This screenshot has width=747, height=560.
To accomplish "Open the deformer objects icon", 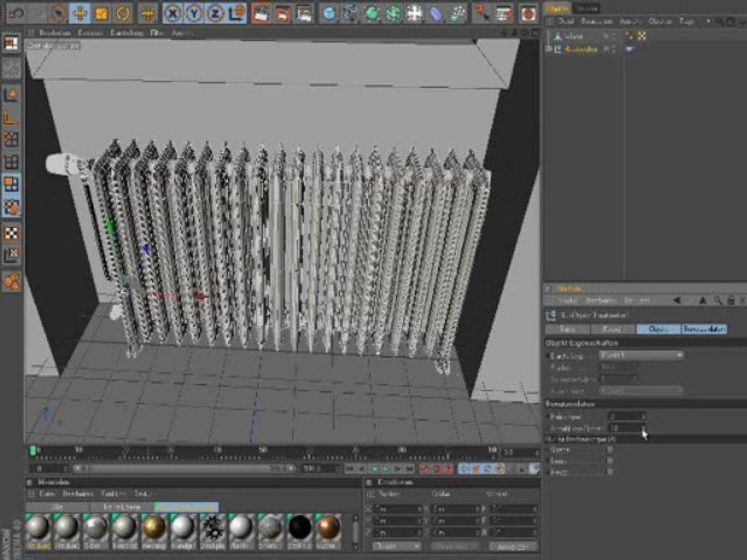I will coord(437,13).
